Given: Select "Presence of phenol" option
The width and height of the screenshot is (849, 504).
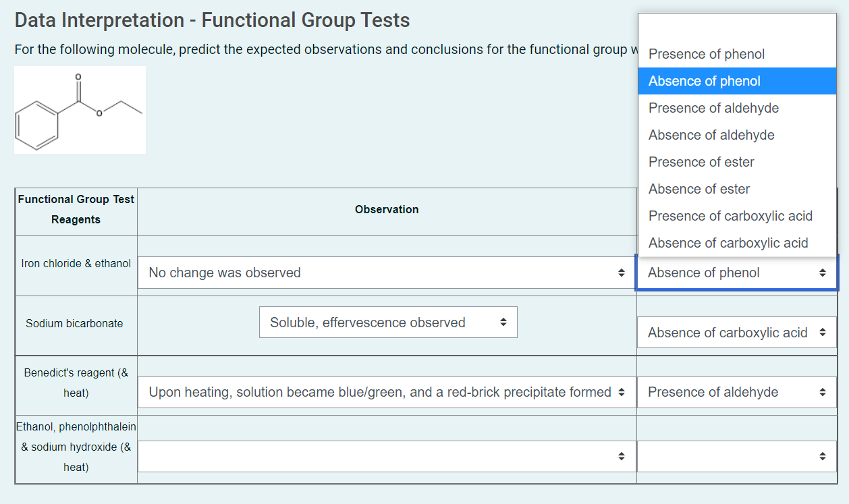Looking at the screenshot, I should pyautogui.click(x=706, y=54).
